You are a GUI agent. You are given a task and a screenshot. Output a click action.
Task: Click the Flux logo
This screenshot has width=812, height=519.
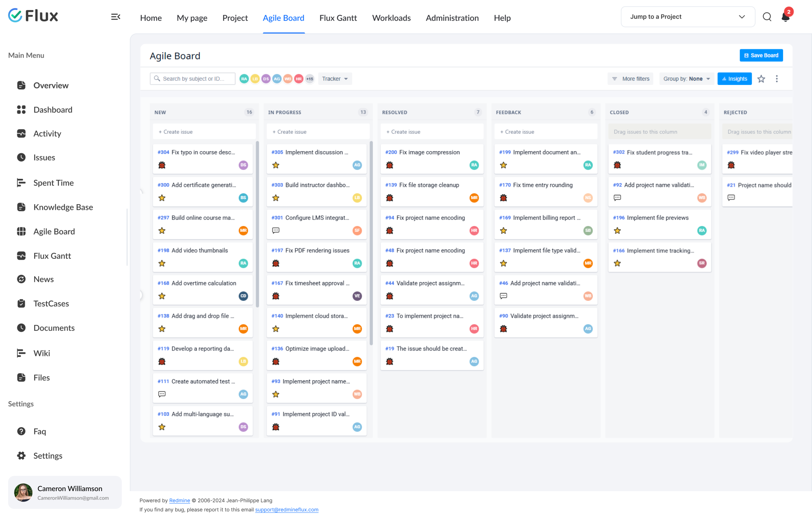(x=33, y=16)
